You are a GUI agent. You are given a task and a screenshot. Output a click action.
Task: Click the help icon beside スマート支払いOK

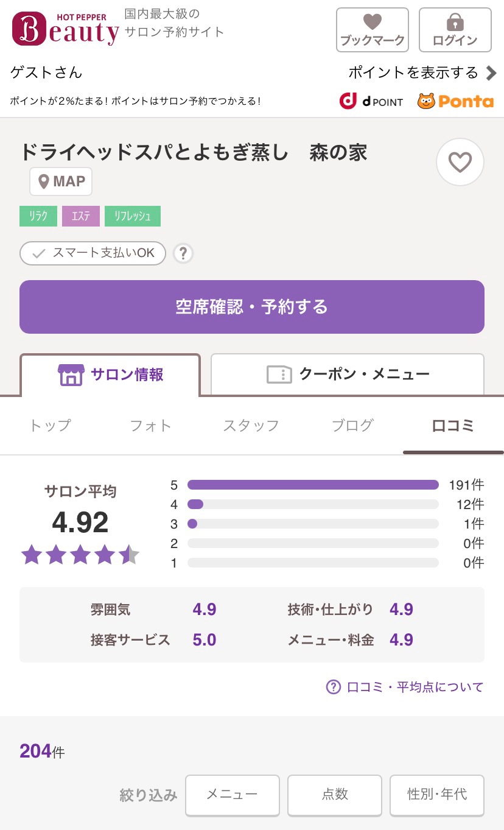[183, 253]
